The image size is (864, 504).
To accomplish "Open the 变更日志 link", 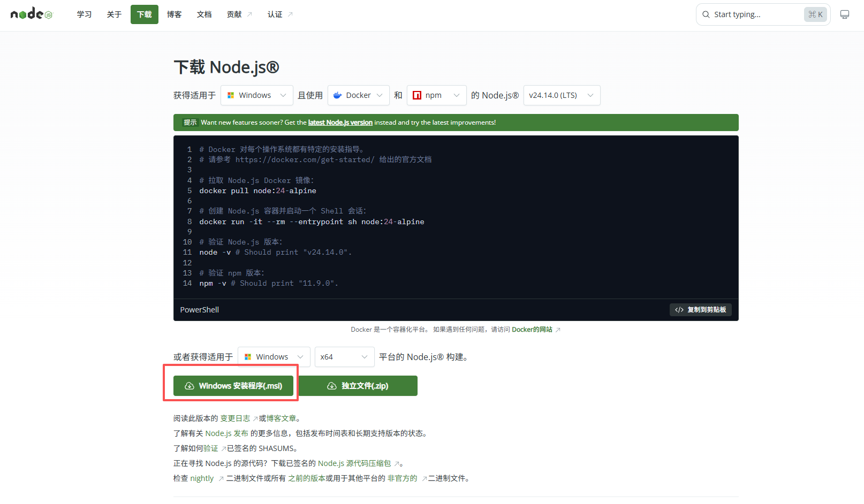I will tap(236, 418).
